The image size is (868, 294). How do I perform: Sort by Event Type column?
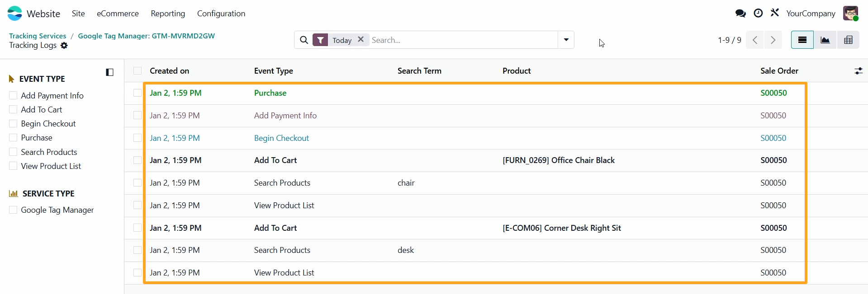click(x=274, y=71)
